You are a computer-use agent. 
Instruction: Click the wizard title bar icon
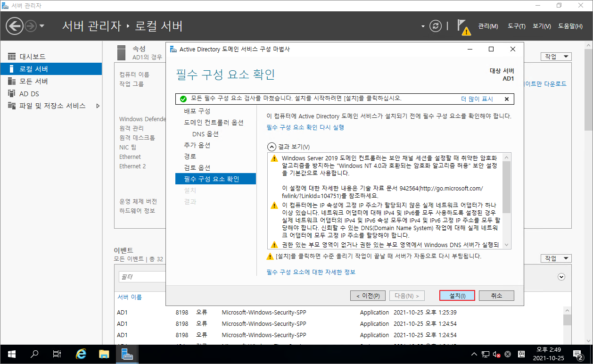[x=173, y=49]
